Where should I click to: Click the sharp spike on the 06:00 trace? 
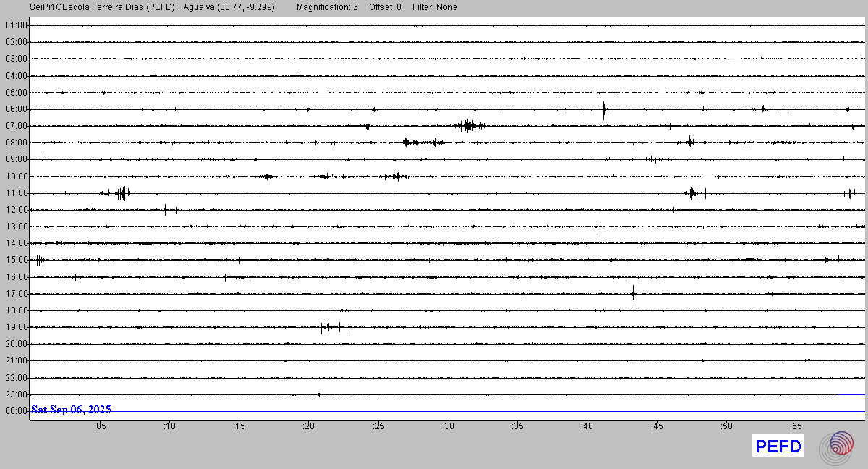point(604,110)
